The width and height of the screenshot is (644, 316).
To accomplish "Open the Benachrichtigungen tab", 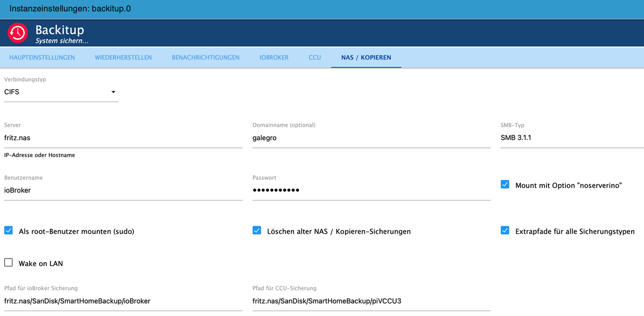I will coord(206,58).
